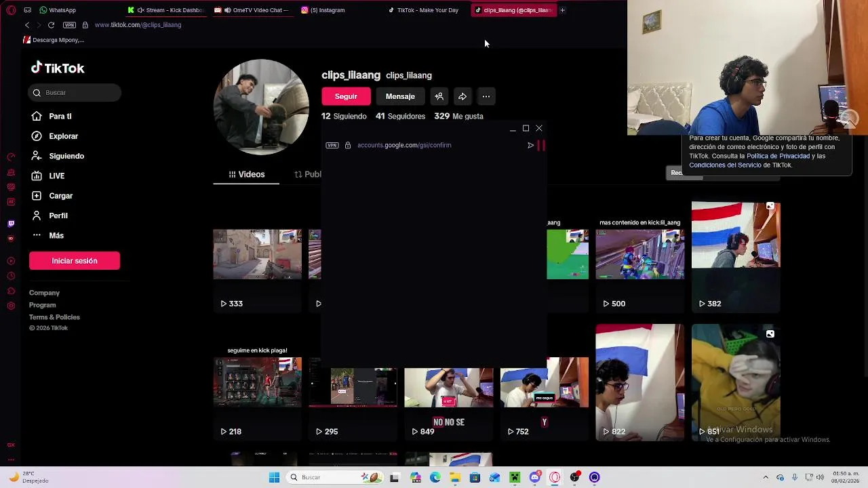Screen dimensions: 868x488
Task: Open video thumbnail with 218 views
Action: [258, 382]
